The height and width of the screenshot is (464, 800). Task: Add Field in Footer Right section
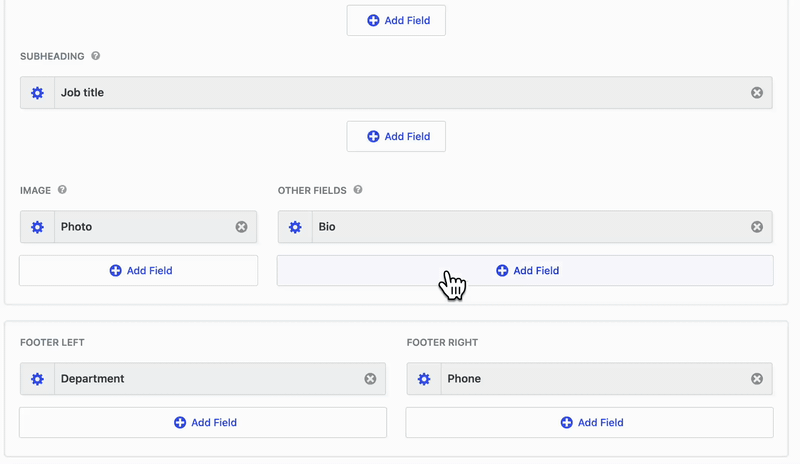[x=589, y=422]
